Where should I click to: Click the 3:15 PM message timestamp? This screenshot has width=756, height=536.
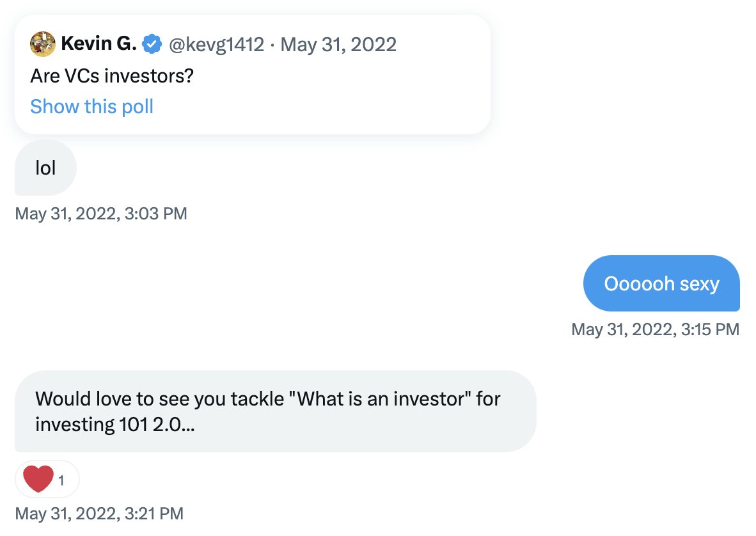click(x=655, y=329)
